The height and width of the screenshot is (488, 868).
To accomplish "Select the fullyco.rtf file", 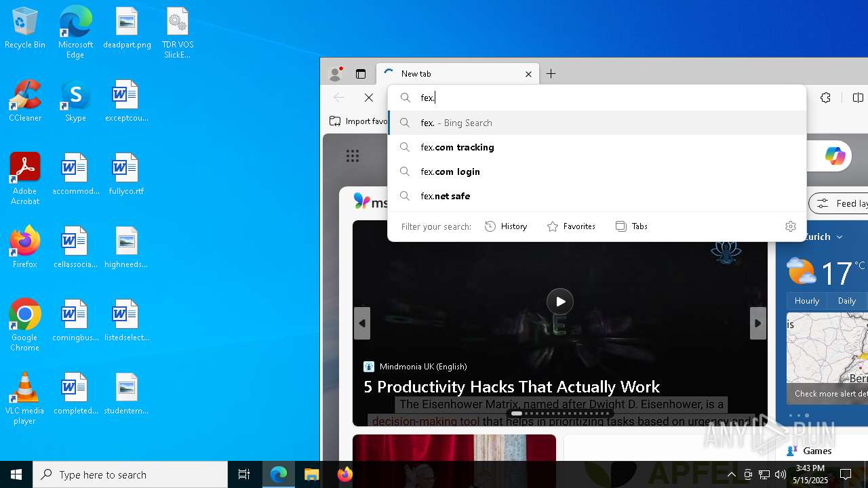I will tap(127, 175).
